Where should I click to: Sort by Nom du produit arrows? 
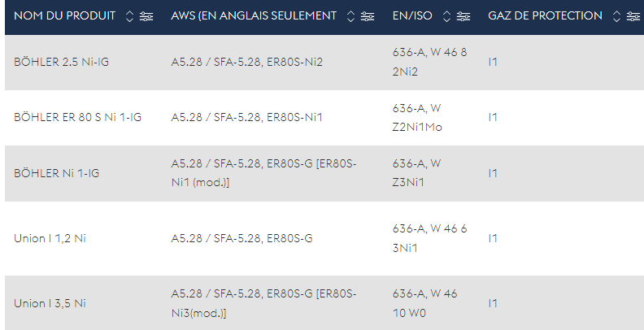tap(129, 16)
